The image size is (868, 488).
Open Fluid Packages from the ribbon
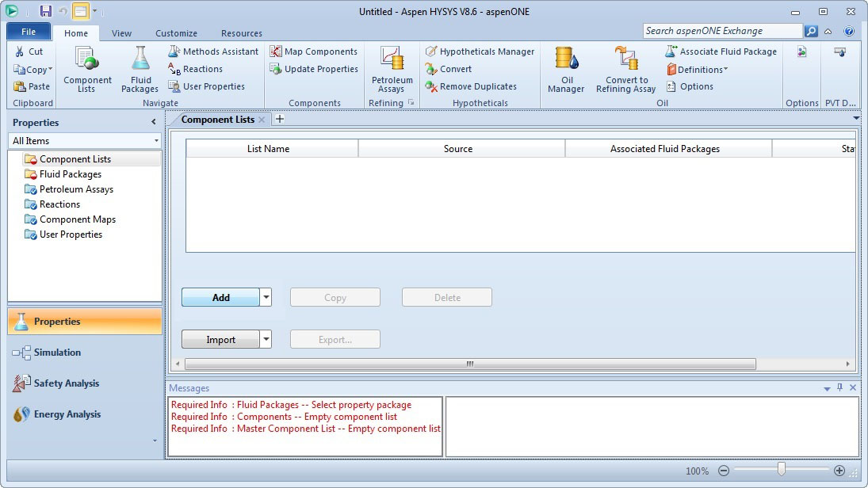click(140, 70)
